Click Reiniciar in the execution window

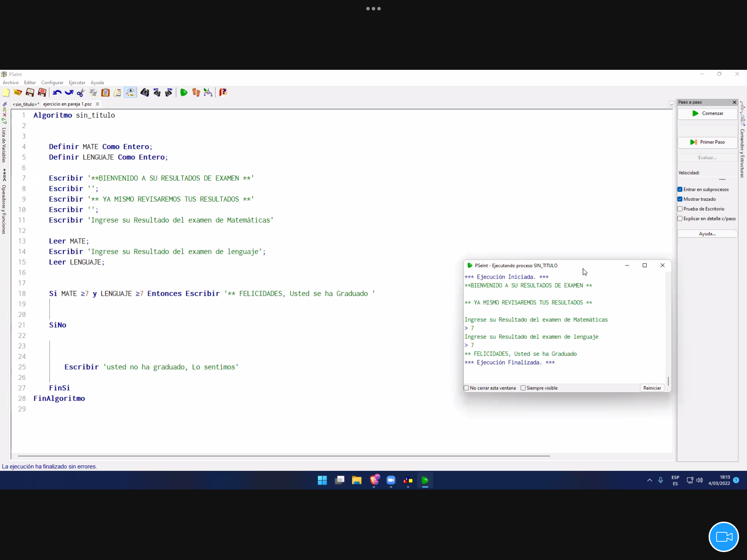tap(652, 388)
